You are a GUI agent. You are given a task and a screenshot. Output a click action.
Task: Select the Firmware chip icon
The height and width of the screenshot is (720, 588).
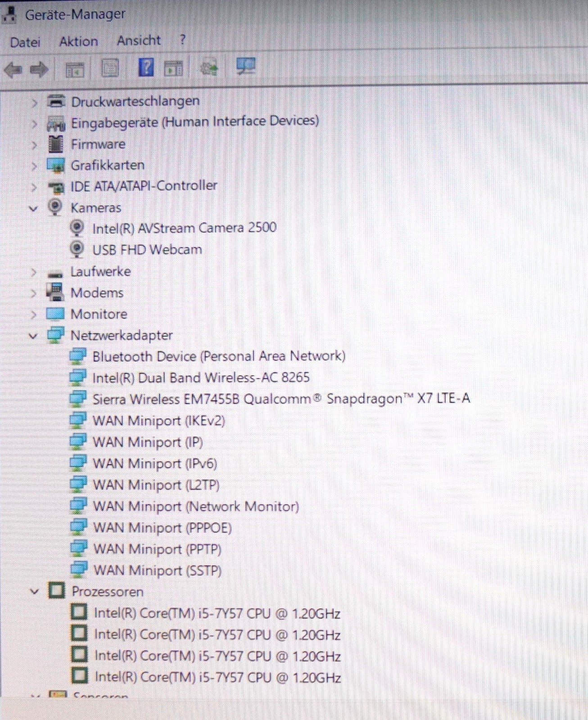pos(56,144)
